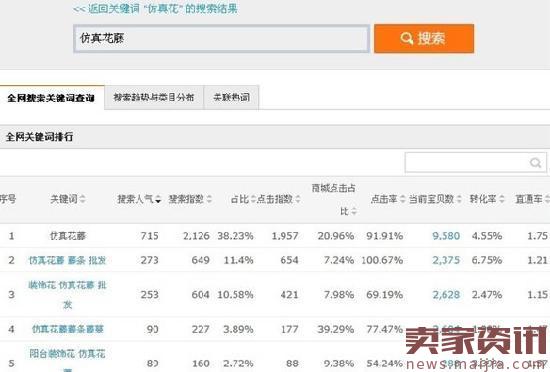This screenshot has height=372, width=550.
Task: Select search index value 2,126
Action: tap(196, 236)
